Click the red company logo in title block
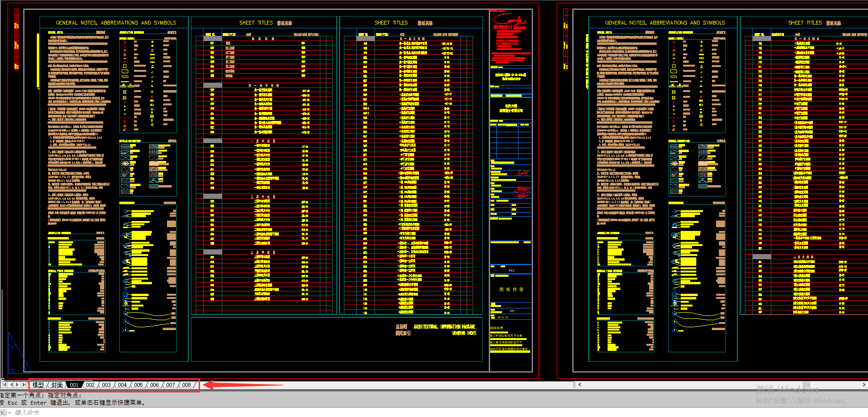 pos(509,22)
